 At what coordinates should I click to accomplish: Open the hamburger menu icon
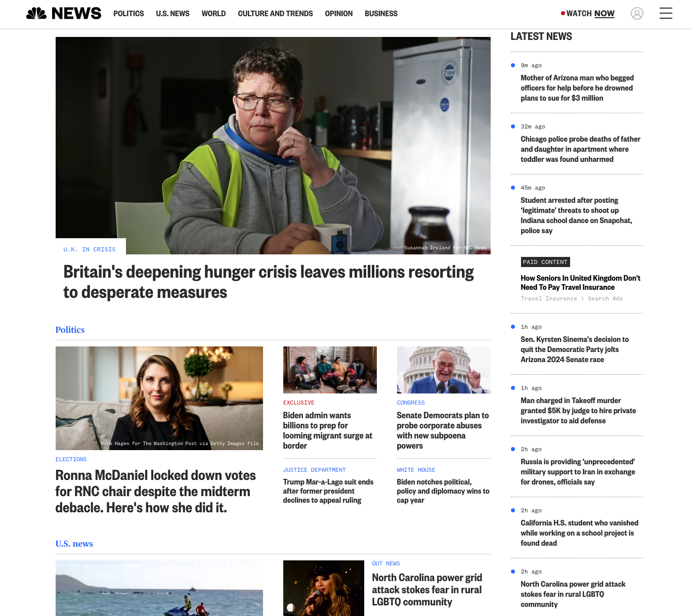666,13
